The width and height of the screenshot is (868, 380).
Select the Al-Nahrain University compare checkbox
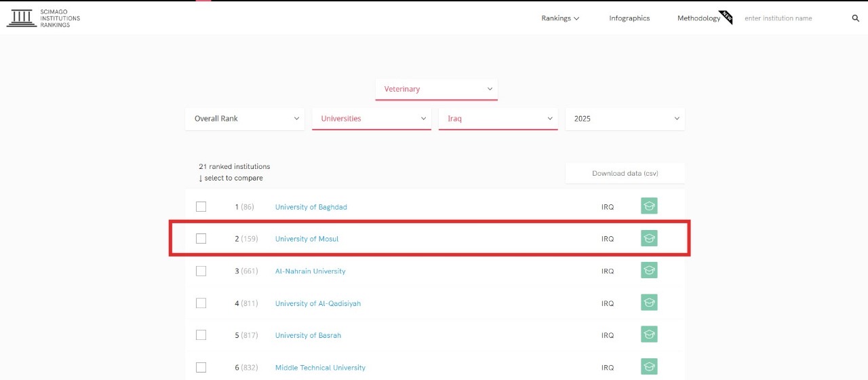[201, 271]
